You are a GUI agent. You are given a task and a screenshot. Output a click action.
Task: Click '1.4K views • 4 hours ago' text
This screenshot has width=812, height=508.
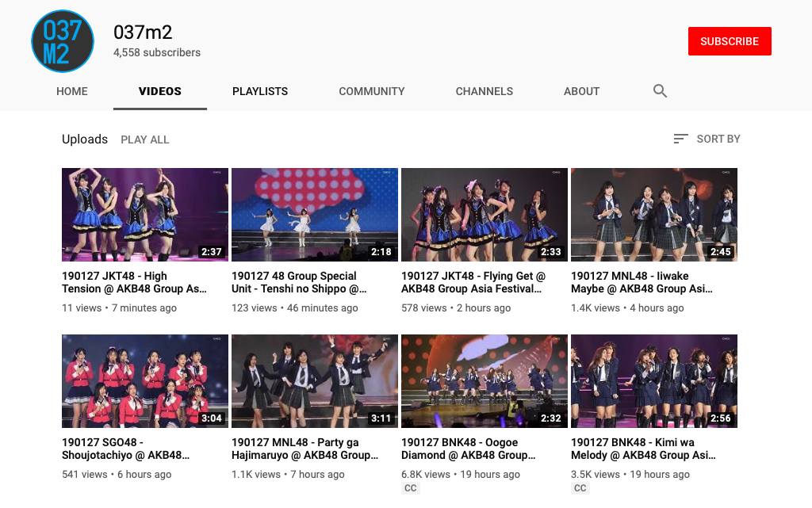628,307
